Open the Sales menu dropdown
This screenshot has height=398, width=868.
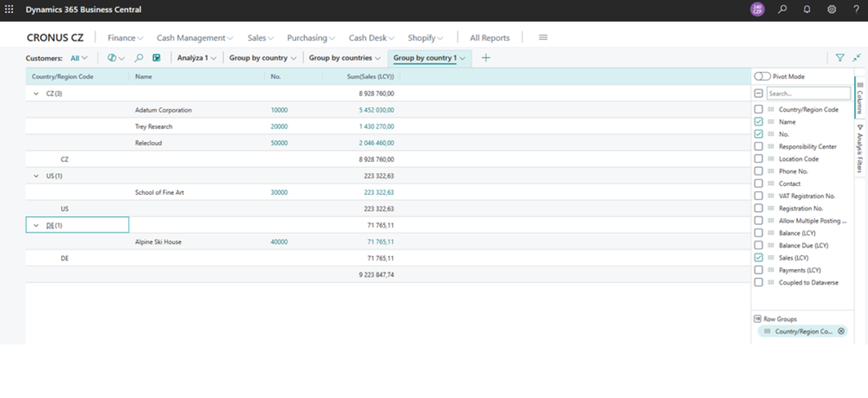pos(260,38)
